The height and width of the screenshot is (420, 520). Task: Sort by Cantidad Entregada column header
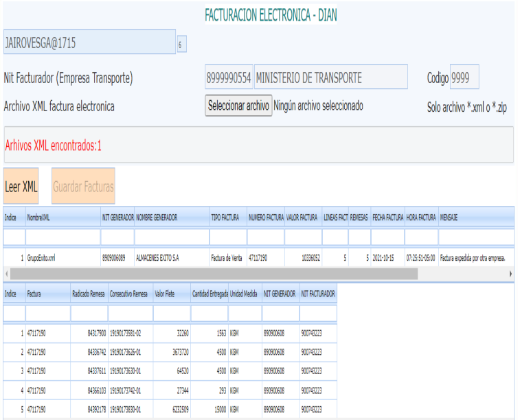pos(210,294)
